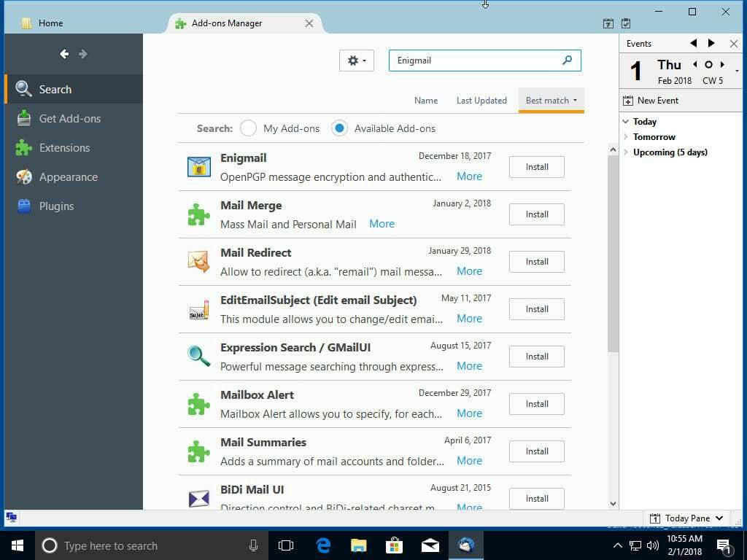Screen dimensions: 747x560
Task: Click inside the Enigmail search field
Action: (474, 60)
